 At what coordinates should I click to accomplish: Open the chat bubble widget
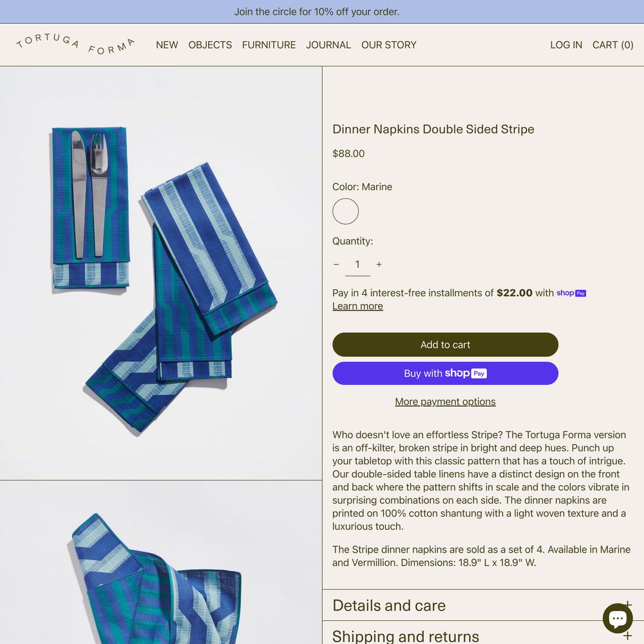click(x=618, y=618)
